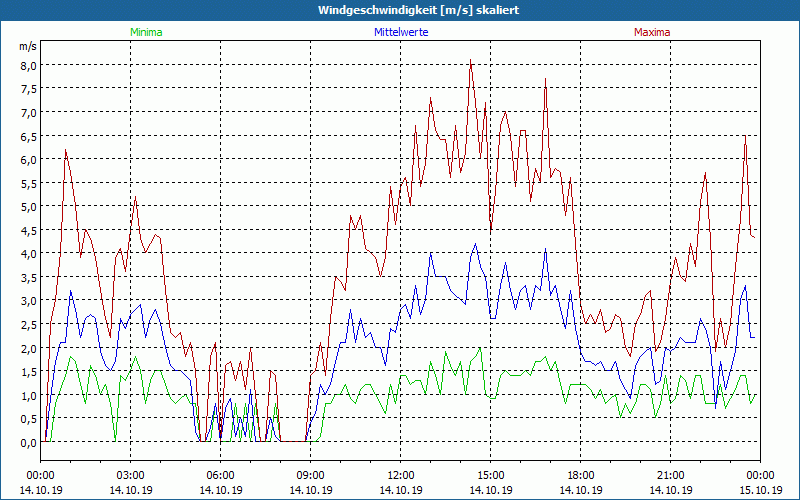The image size is (800, 500).
Task: Pick the 09:00 time axis label
Action: pos(310,475)
